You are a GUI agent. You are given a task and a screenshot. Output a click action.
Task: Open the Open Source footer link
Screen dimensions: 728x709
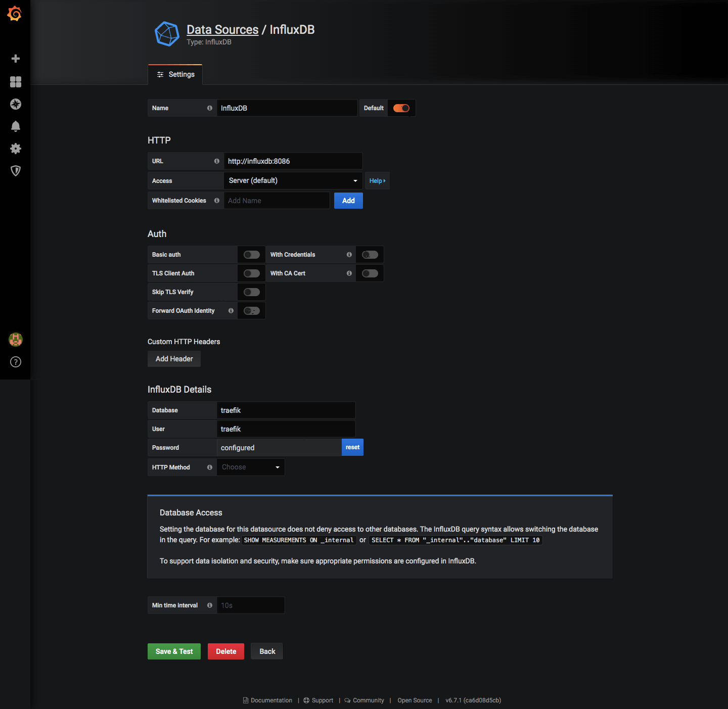(415, 700)
